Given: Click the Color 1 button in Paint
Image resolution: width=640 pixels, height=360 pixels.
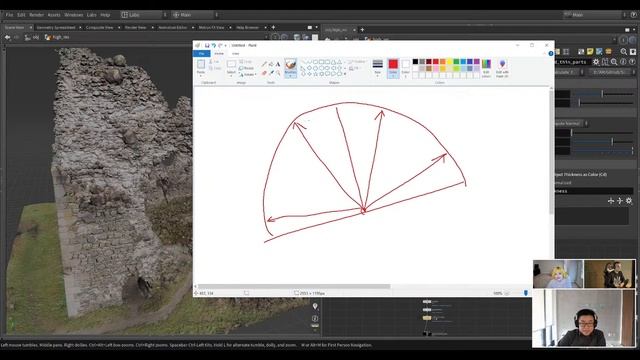Looking at the screenshot, I should tap(393, 68).
